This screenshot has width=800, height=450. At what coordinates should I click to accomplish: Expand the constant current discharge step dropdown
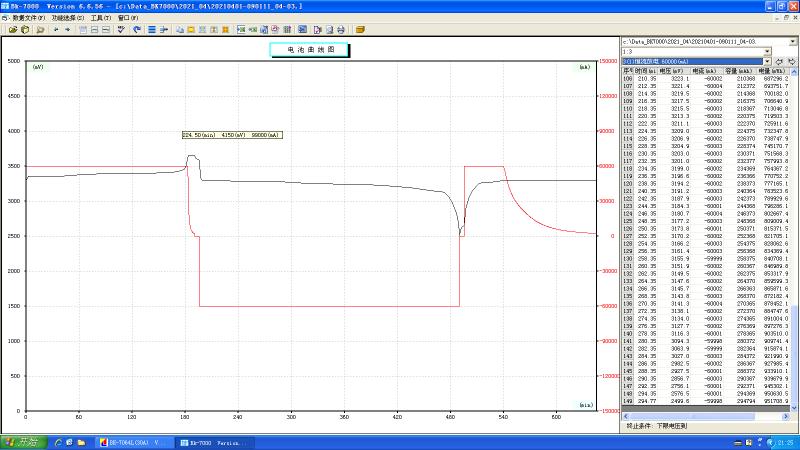pyautogui.click(x=766, y=61)
